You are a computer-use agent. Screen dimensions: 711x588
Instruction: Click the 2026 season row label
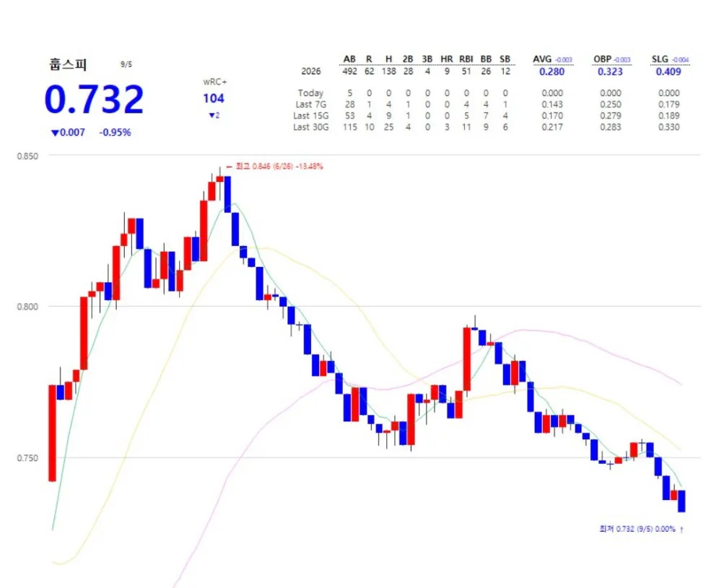pyautogui.click(x=310, y=71)
